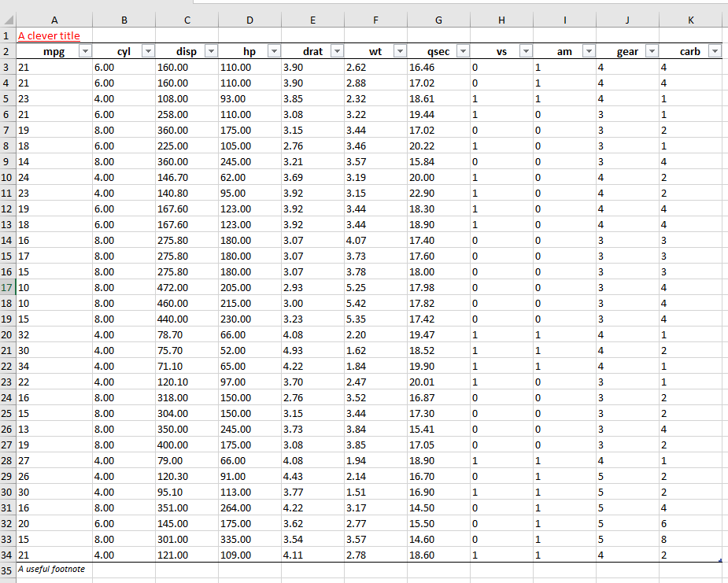
Task: Open the carb column filter dropdown
Action: (715, 51)
